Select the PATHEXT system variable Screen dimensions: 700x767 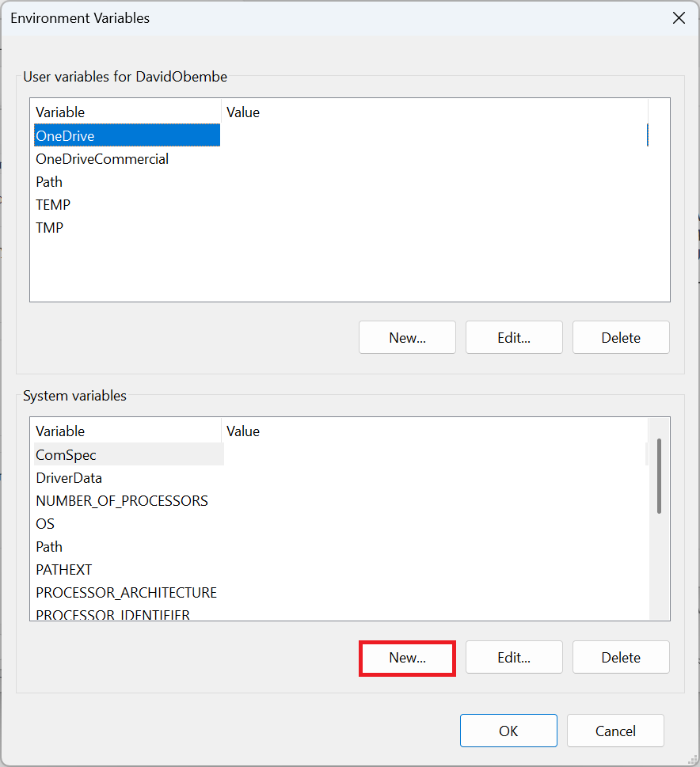pyautogui.click(x=63, y=570)
